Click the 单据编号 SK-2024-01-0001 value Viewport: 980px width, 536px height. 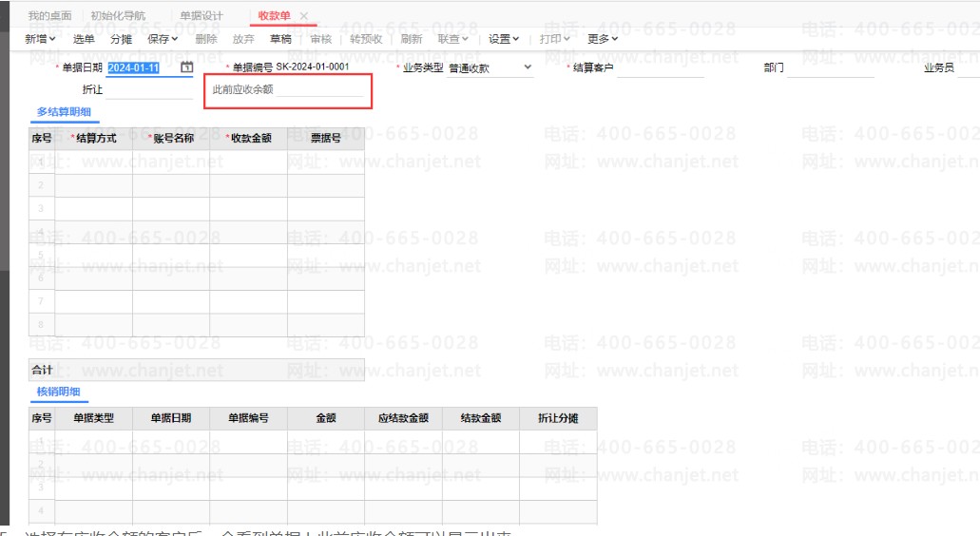[313, 67]
